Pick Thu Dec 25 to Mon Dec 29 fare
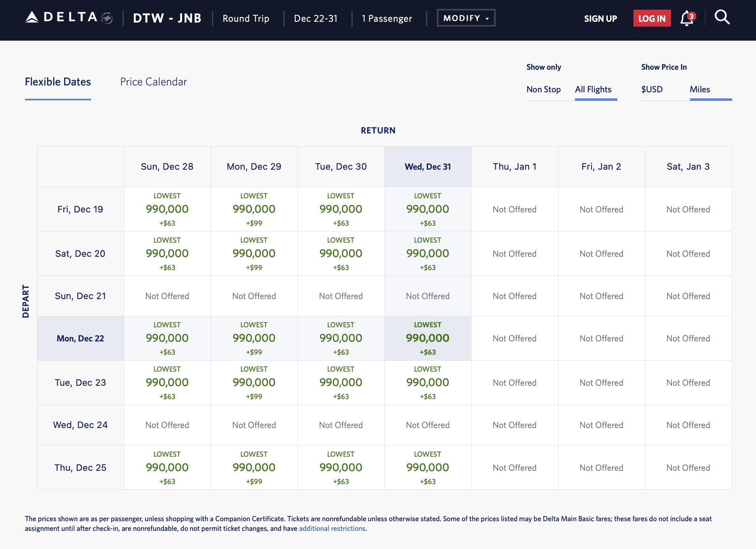 254,468
